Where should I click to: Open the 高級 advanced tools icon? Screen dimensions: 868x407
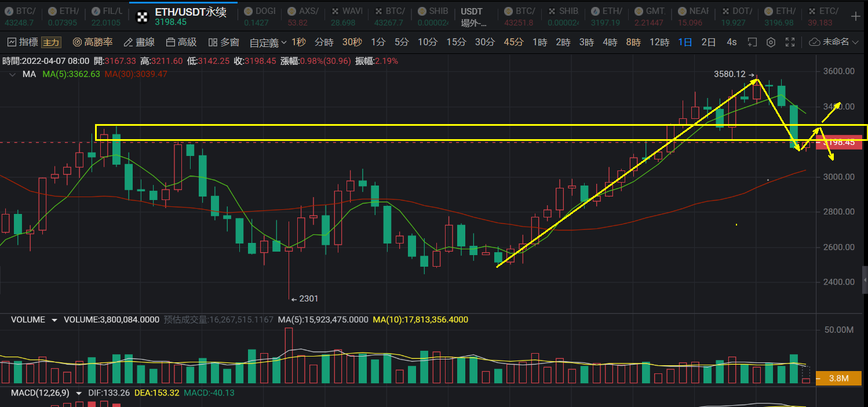pyautogui.click(x=170, y=42)
